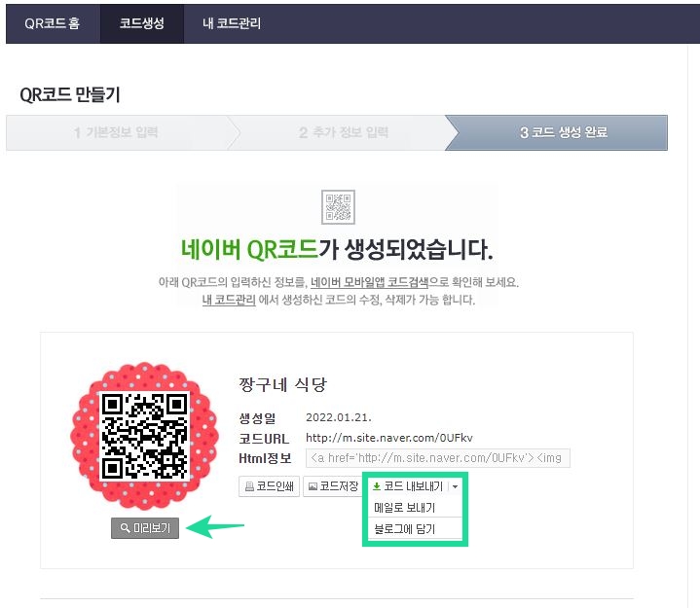Screen dimensions: 700x608
Task: Click magnifier icon on 미리보기 button
Action: [125, 528]
